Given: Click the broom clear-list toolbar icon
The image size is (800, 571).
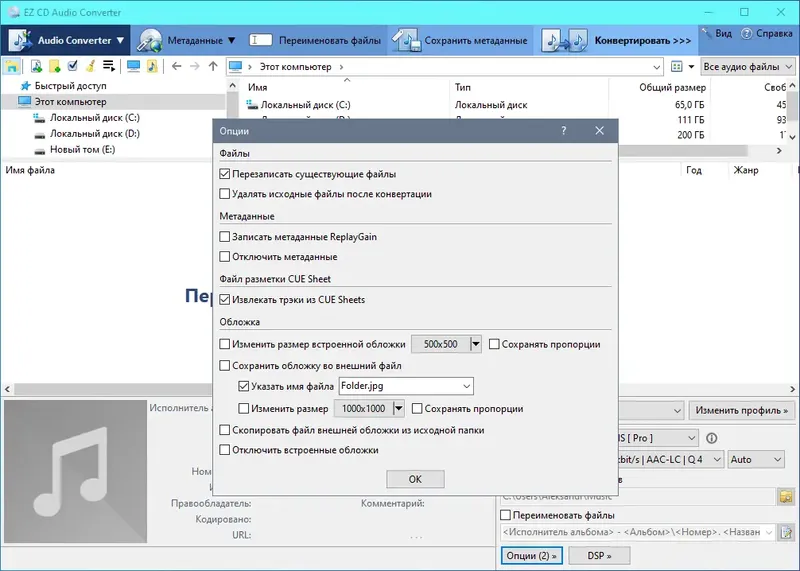Looking at the screenshot, I should click(90, 66).
